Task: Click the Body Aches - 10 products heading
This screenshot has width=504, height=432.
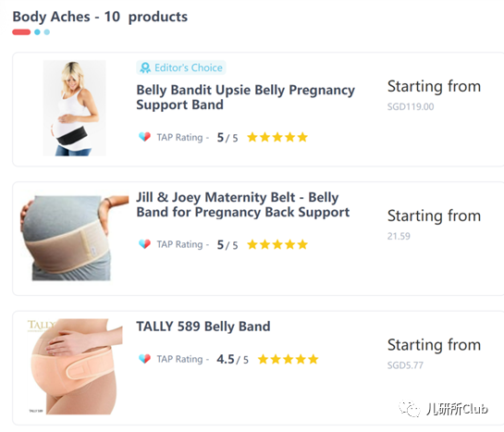Action: click(x=100, y=17)
